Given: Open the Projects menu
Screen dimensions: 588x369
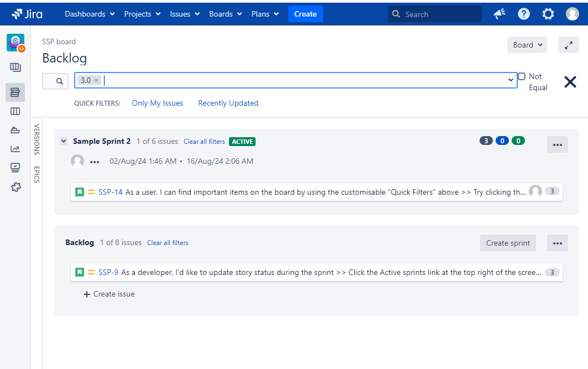Looking at the screenshot, I should point(142,14).
